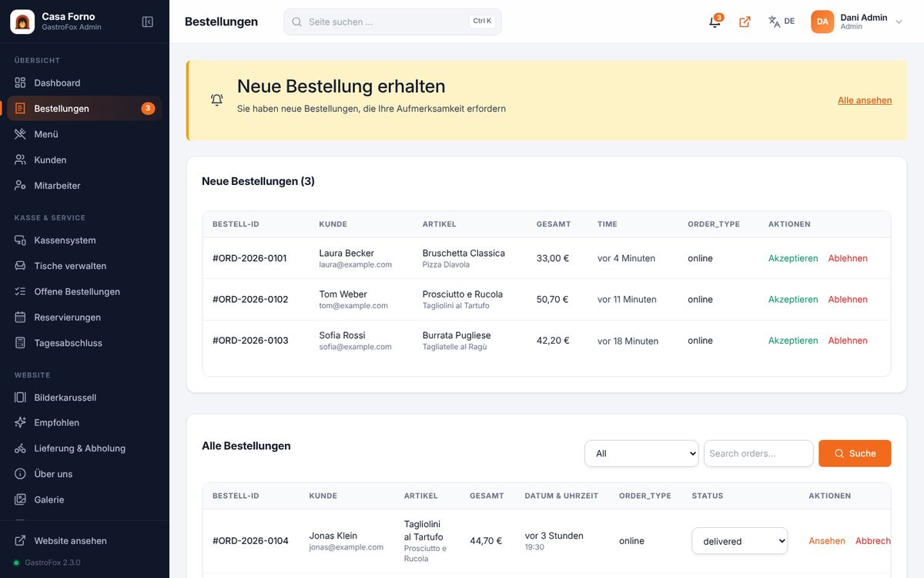Click the Tische verwalten table icon
Viewport: 924px width, 578px height.
coord(20,266)
